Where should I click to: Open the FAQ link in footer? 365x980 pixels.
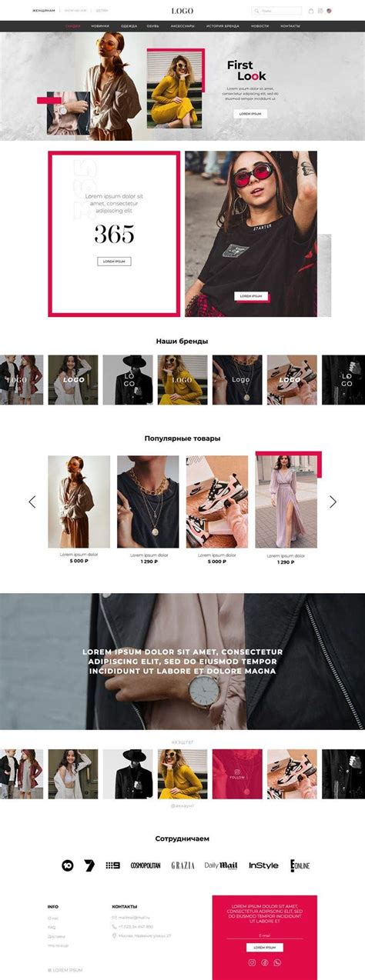point(52,927)
